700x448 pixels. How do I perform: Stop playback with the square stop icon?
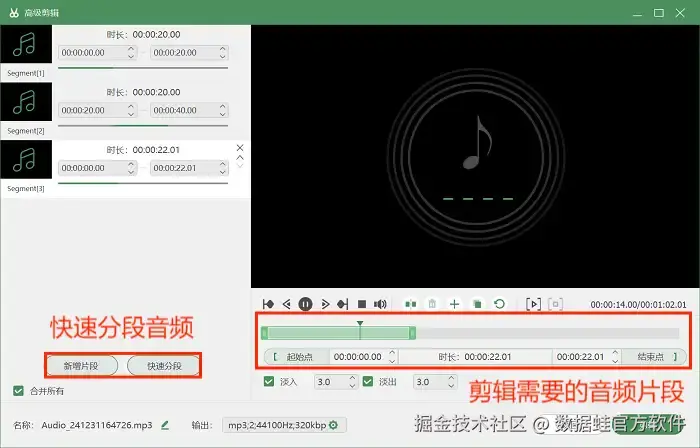pos(362,304)
